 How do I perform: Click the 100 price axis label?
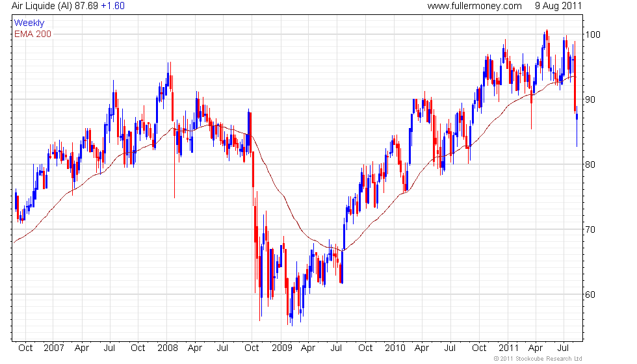coord(593,34)
